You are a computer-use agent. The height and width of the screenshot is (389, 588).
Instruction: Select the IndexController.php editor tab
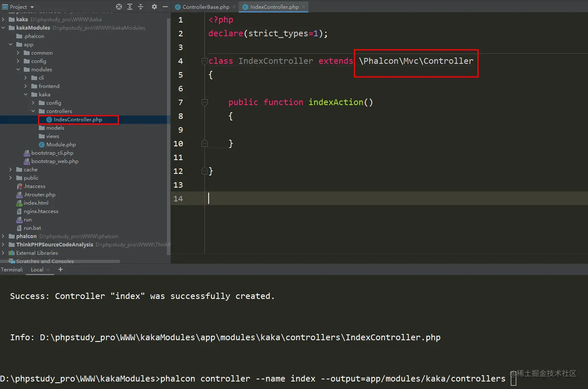click(274, 7)
